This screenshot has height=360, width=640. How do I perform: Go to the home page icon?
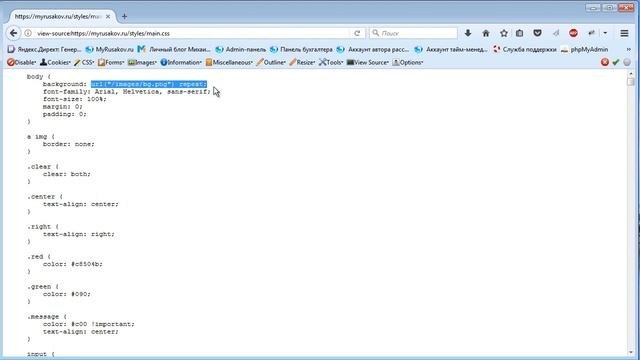pos(486,33)
